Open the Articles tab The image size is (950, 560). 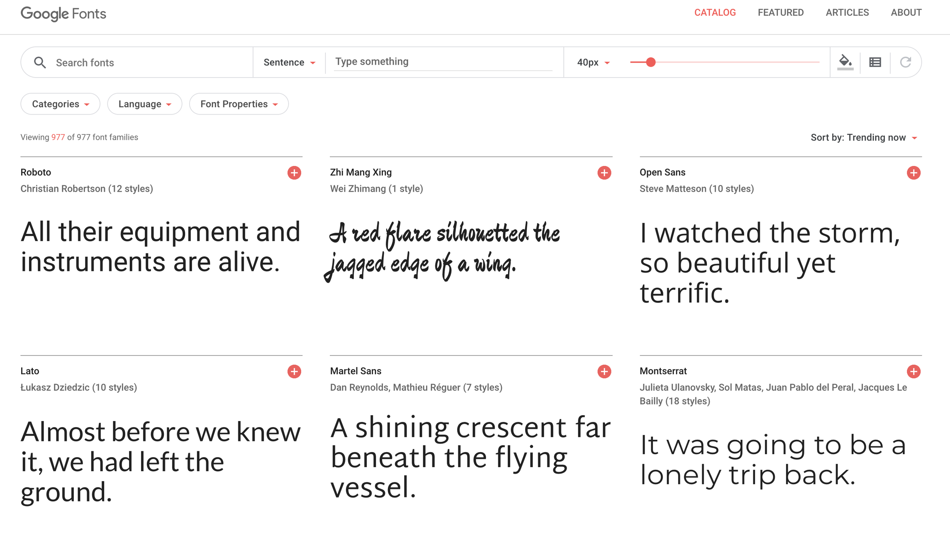(847, 13)
